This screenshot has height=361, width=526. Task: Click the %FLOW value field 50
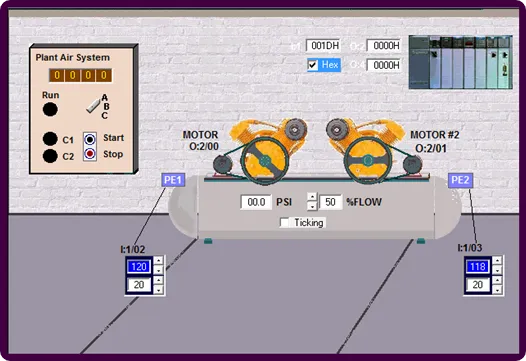coord(330,202)
